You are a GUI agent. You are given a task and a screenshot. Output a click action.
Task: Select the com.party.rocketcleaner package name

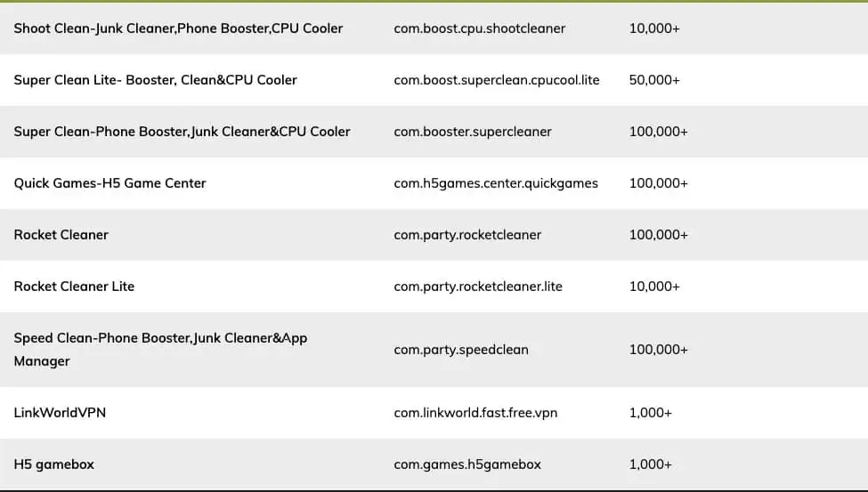tap(467, 235)
